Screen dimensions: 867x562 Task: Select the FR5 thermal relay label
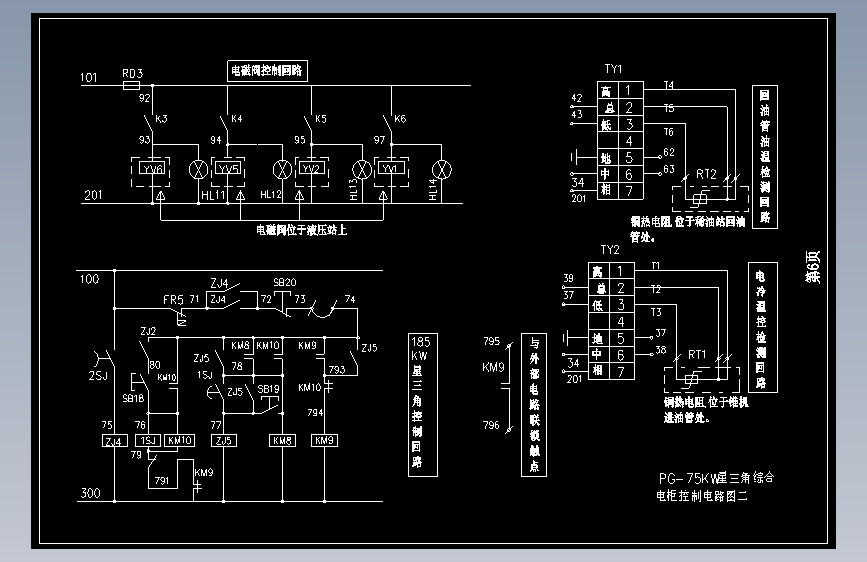[x=173, y=300]
